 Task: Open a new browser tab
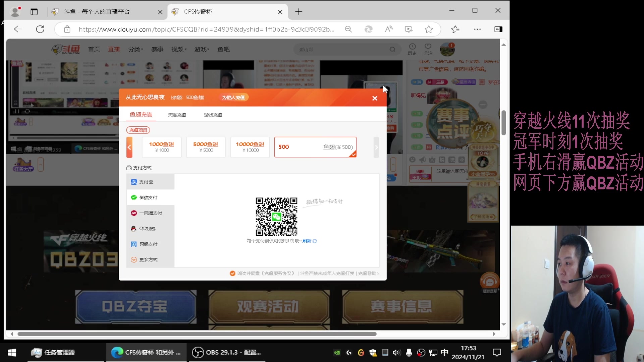click(x=299, y=12)
